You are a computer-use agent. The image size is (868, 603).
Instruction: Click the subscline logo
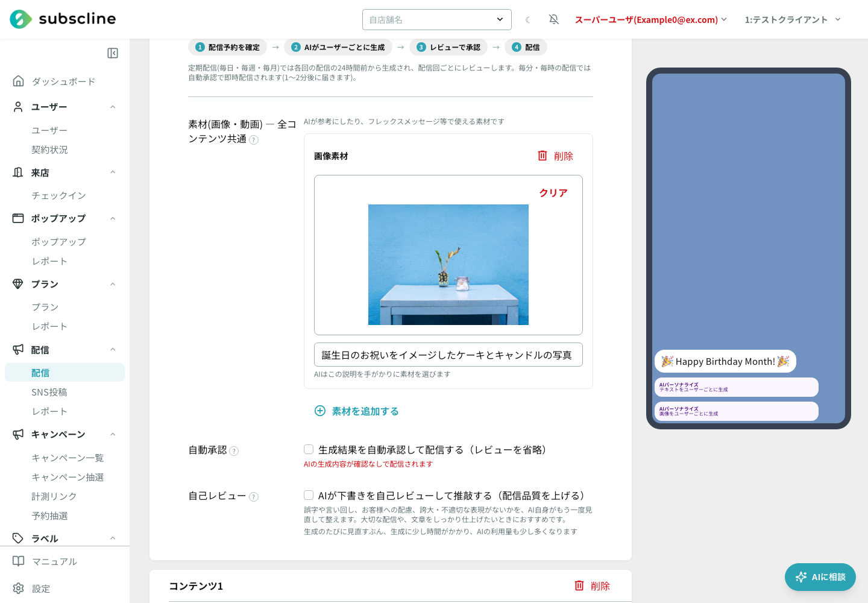click(x=63, y=19)
